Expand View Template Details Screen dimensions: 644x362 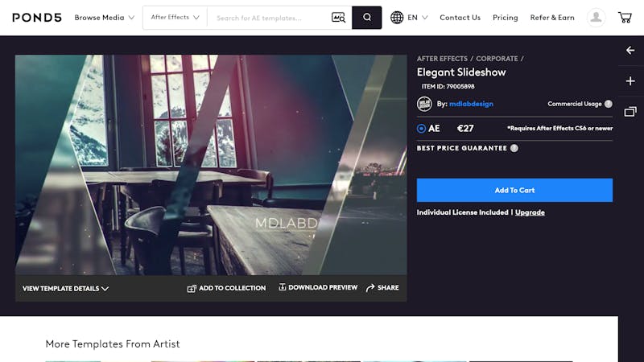(x=66, y=289)
